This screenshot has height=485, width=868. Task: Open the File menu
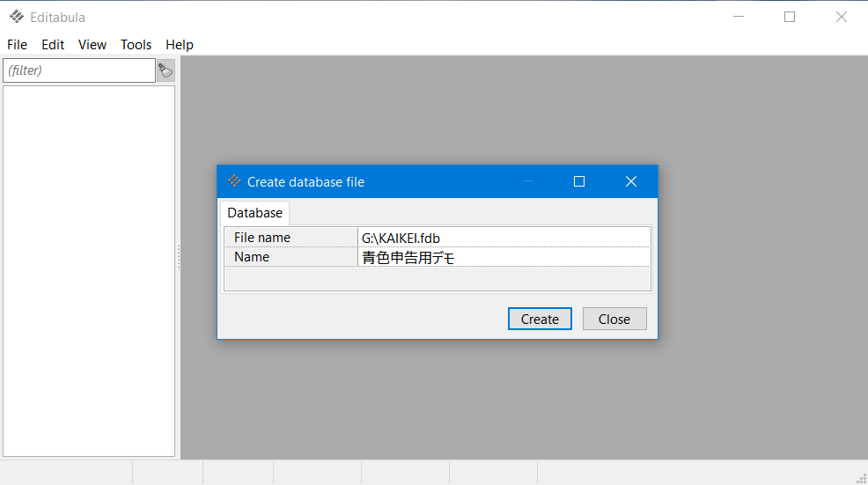pyautogui.click(x=17, y=45)
